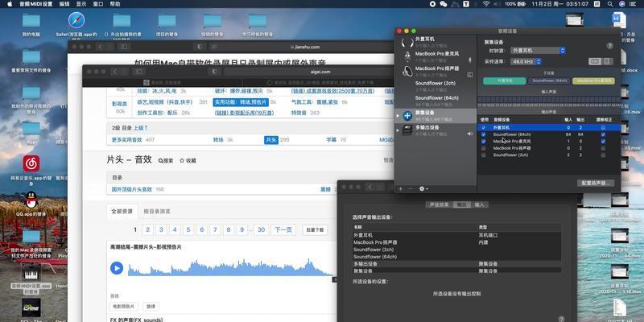644x322 pixels.
Task: Click the minus button to remove device
Action: click(x=410, y=188)
